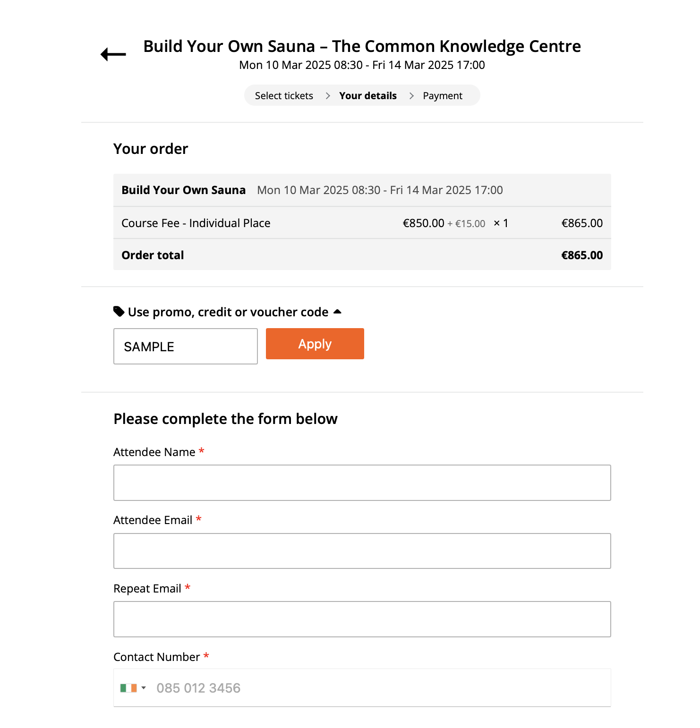
Task: Click into the Attendee Email field
Action: [x=362, y=551]
